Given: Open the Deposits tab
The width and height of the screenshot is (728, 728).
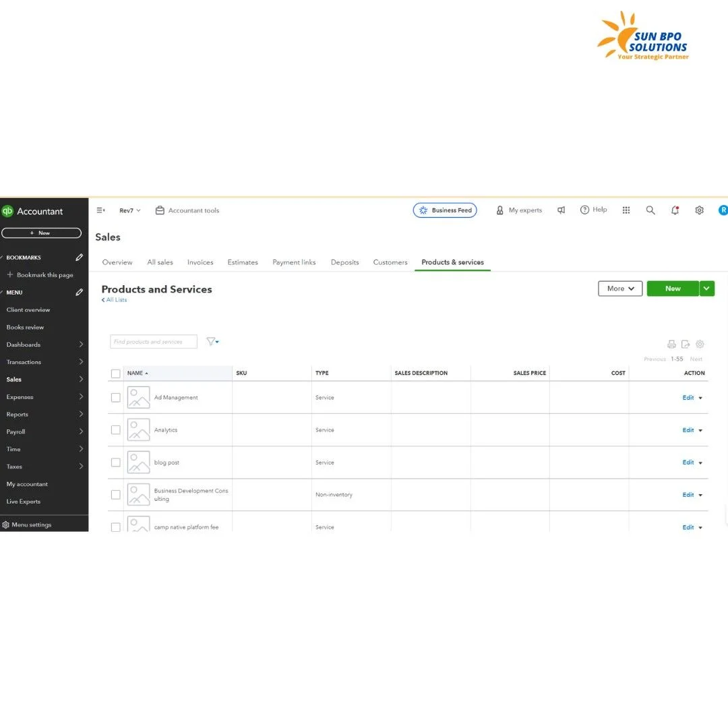Looking at the screenshot, I should [x=344, y=262].
